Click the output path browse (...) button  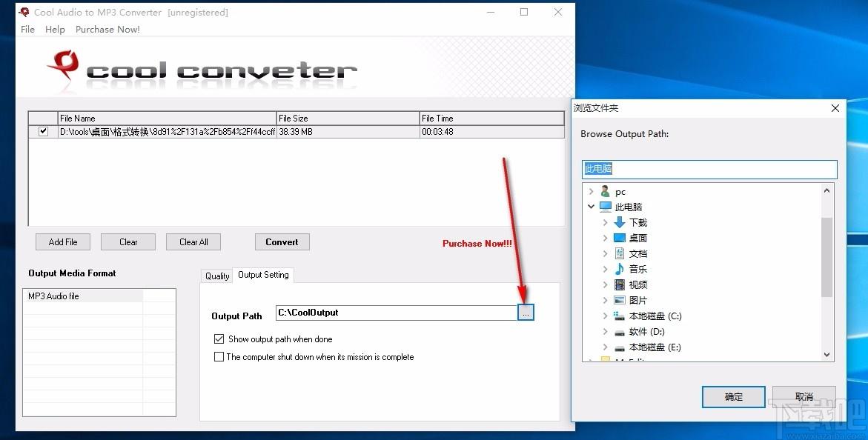[526, 313]
